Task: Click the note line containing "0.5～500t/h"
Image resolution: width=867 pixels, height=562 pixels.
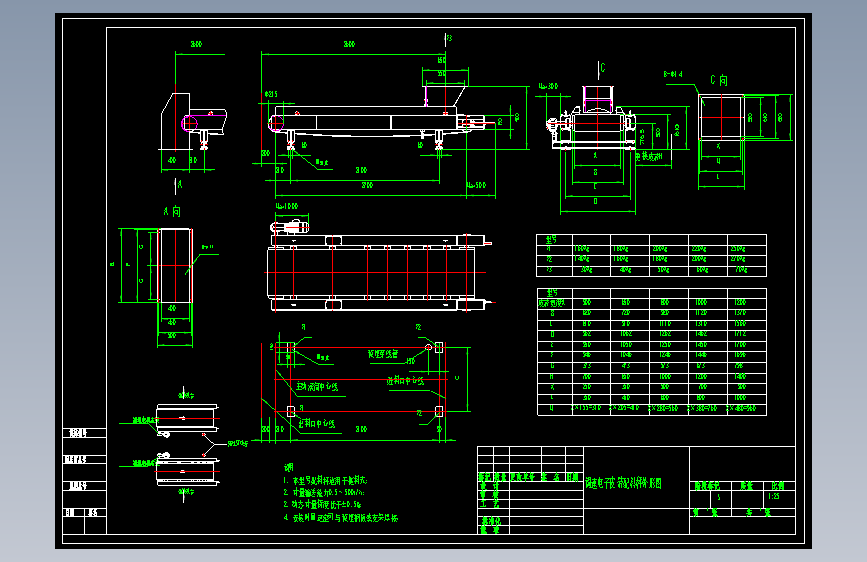Action: tap(324, 492)
